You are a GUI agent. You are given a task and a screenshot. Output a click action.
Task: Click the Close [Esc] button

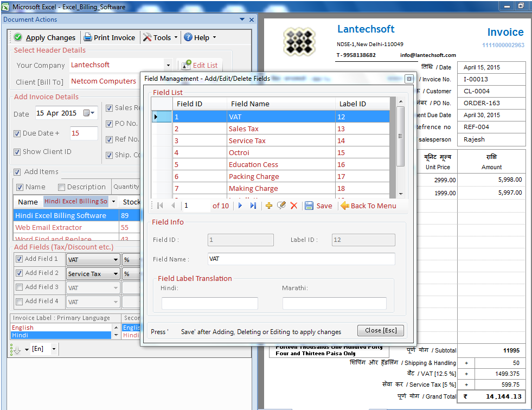click(381, 330)
